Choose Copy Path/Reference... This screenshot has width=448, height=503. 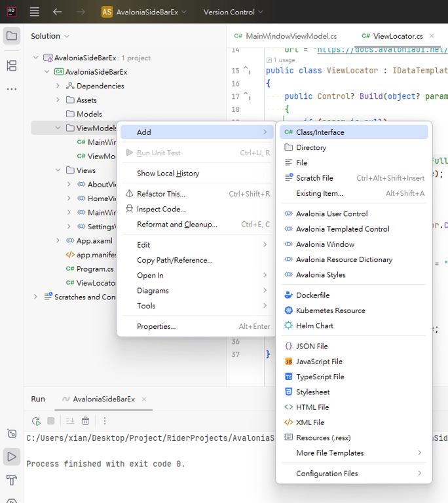[x=196, y=260]
